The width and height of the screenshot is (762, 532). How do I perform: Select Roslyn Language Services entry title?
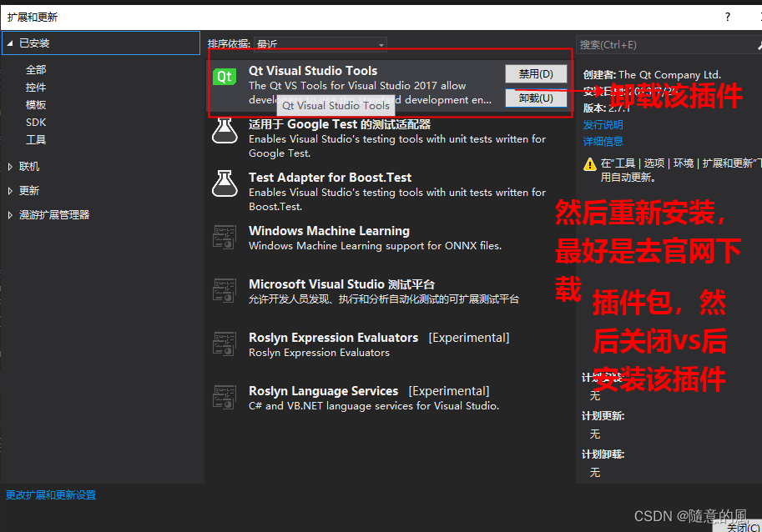click(323, 391)
